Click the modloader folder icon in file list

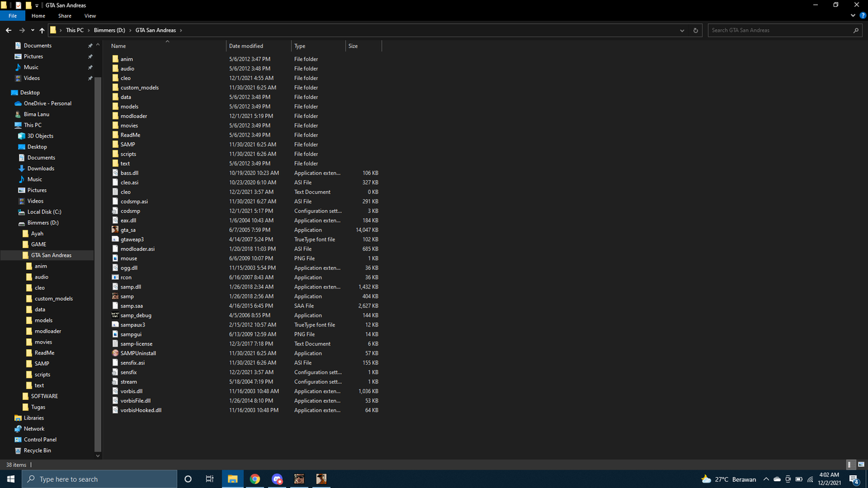115,116
